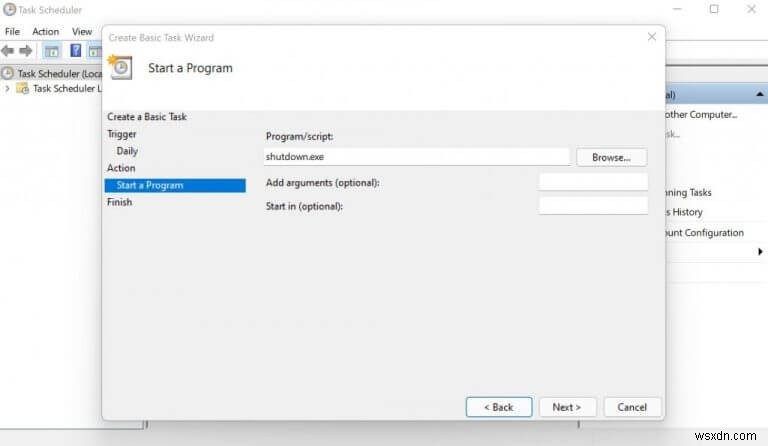Close the Create Basic Task Wizard dialog
This screenshot has height=446, width=768.
coord(651,37)
